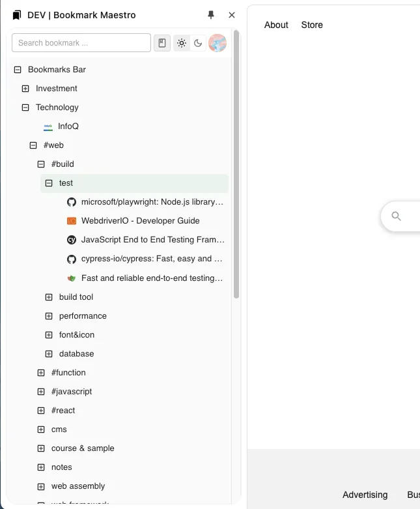This screenshot has height=509, width=420.
Task: Select the test folder row
Action: pyautogui.click(x=135, y=183)
